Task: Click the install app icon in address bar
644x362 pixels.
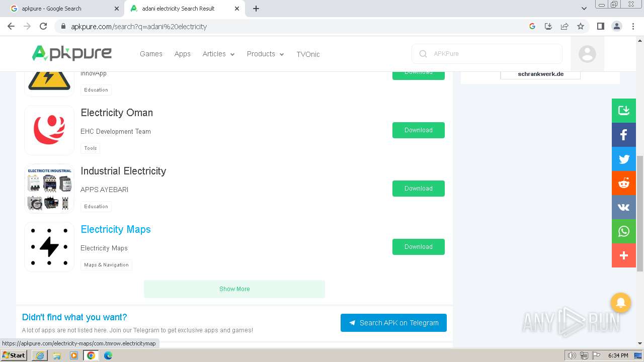Action: [548, 26]
